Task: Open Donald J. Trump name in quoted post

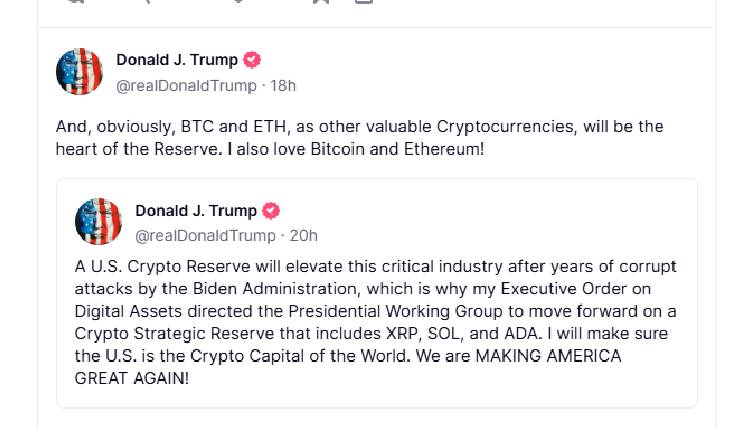Action: [195, 211]
